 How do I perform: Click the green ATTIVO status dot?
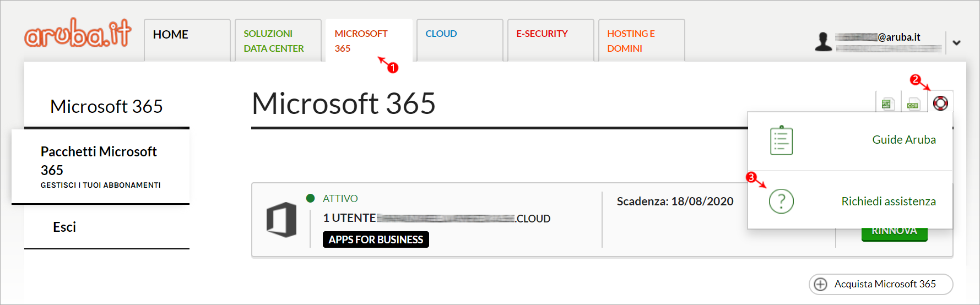(x=310, y=198)
